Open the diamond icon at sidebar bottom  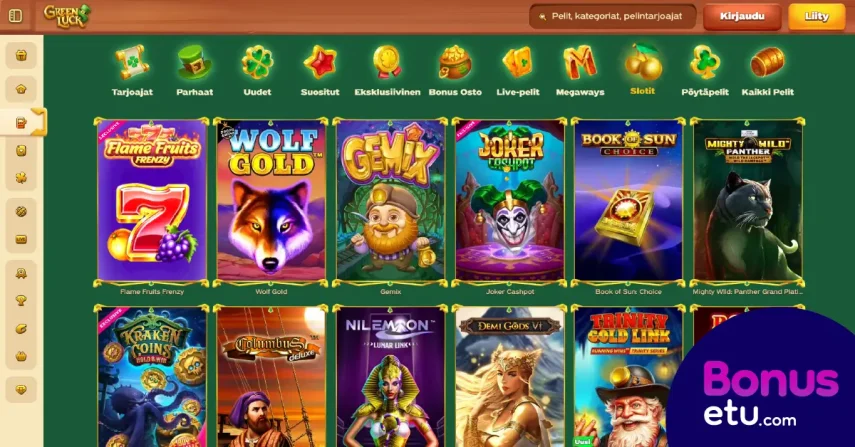tap(21, 389)
